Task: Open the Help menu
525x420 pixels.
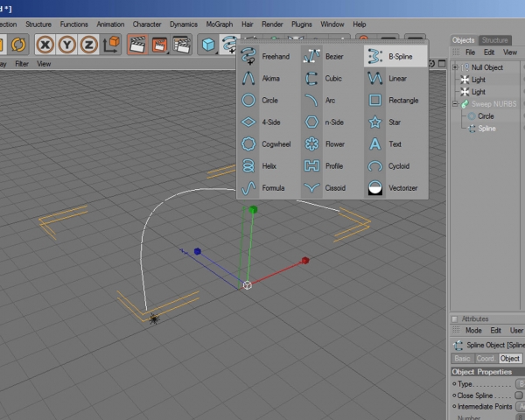Action: (360, 24)
